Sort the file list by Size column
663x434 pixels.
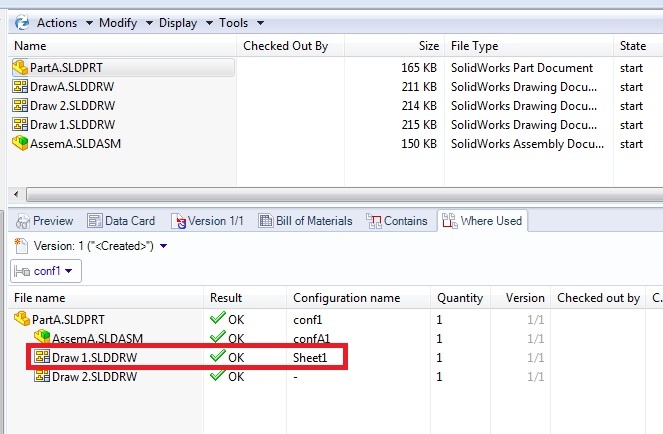pyautogui.click(x=395, y=46)
